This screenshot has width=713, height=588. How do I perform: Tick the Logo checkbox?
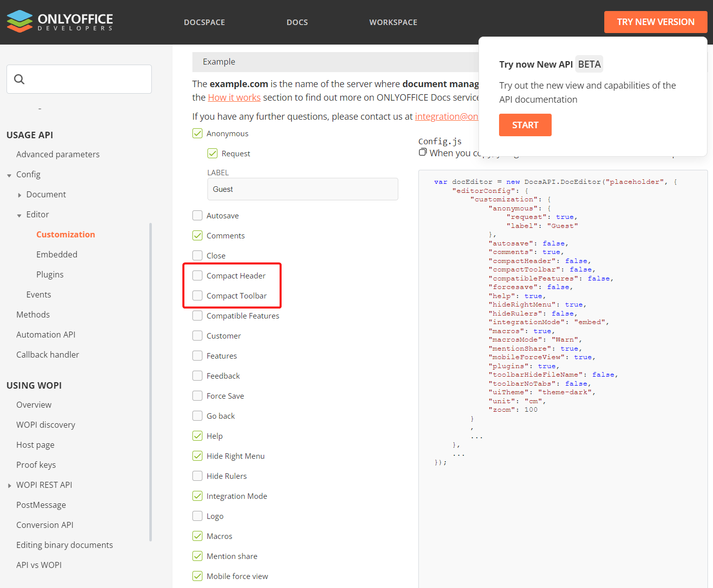(197, 516)
